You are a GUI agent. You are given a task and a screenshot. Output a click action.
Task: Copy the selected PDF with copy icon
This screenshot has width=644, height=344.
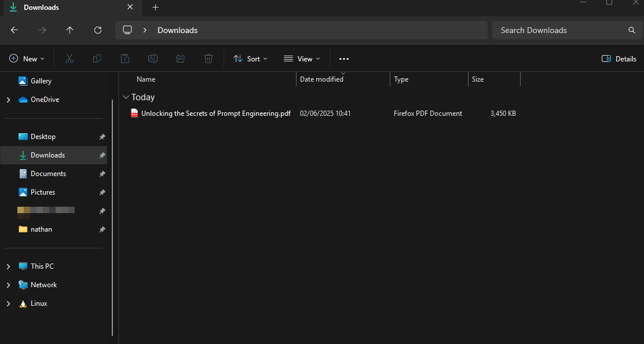(x=97, y=58)
